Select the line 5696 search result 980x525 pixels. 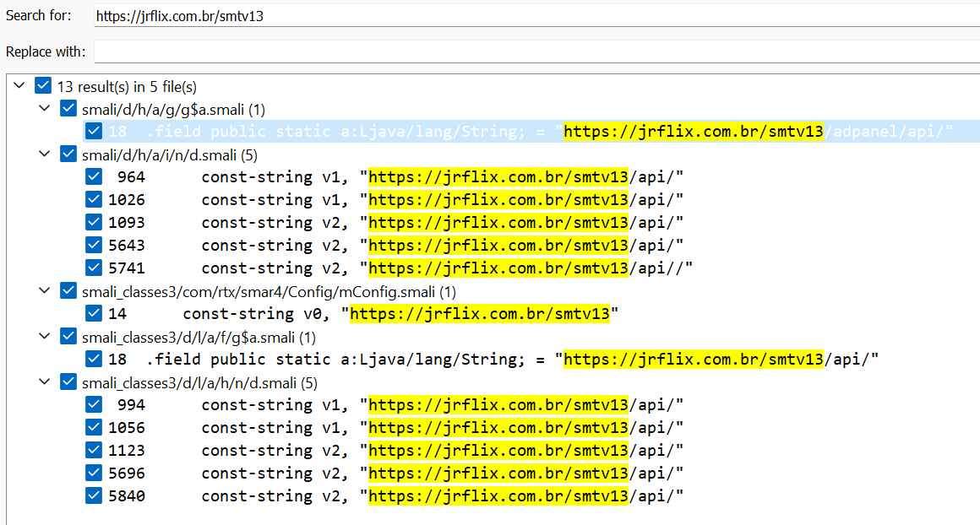coord(439,474)
